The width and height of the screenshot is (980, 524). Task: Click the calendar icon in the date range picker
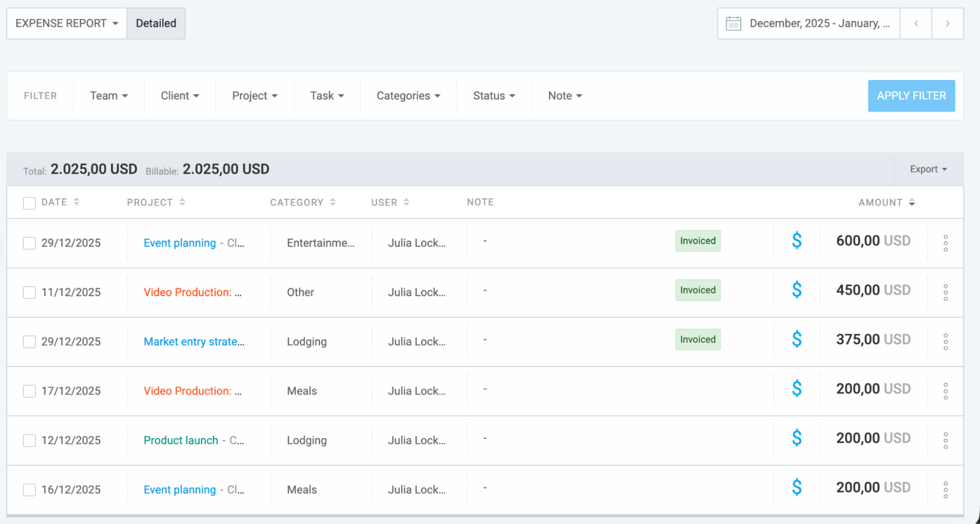[733, 23]
